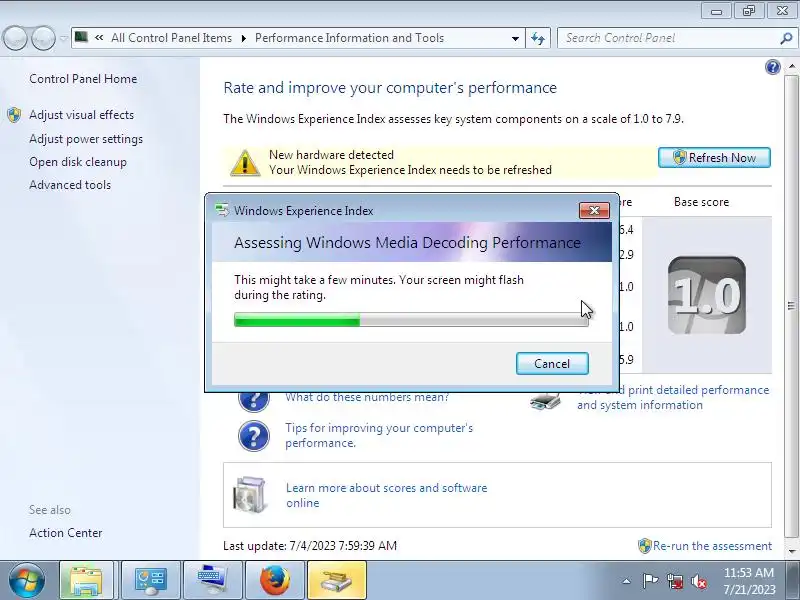Select the highlighted Experience Index taskbar button
The width and height of the screenshot is (800, 600).
point(337,580)
